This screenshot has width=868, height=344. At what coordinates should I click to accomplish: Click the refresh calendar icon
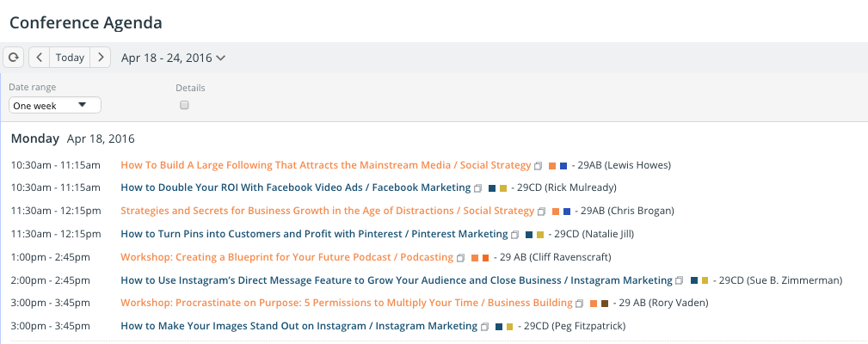pos(14,58)
